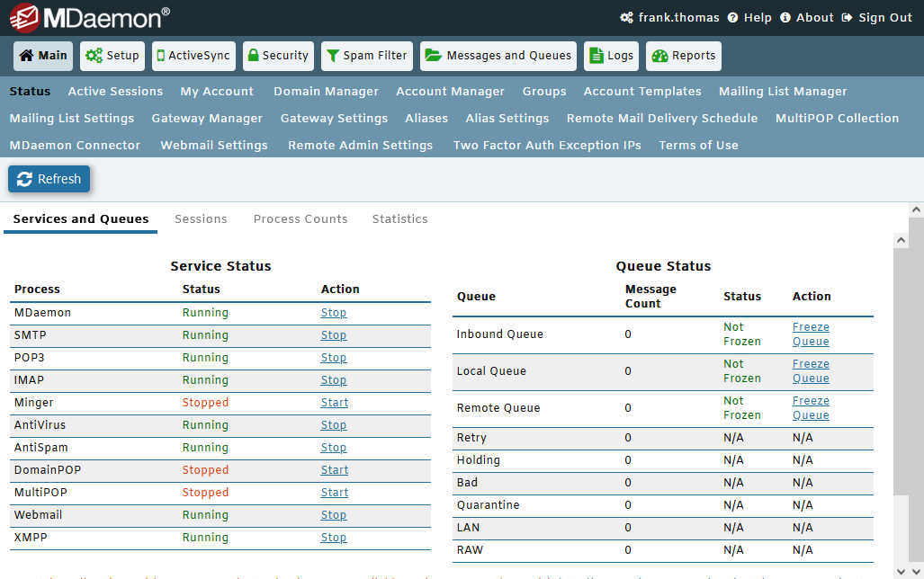Switch to the Sessions tab
Screen dimensions: 924x579
(201, 218)
